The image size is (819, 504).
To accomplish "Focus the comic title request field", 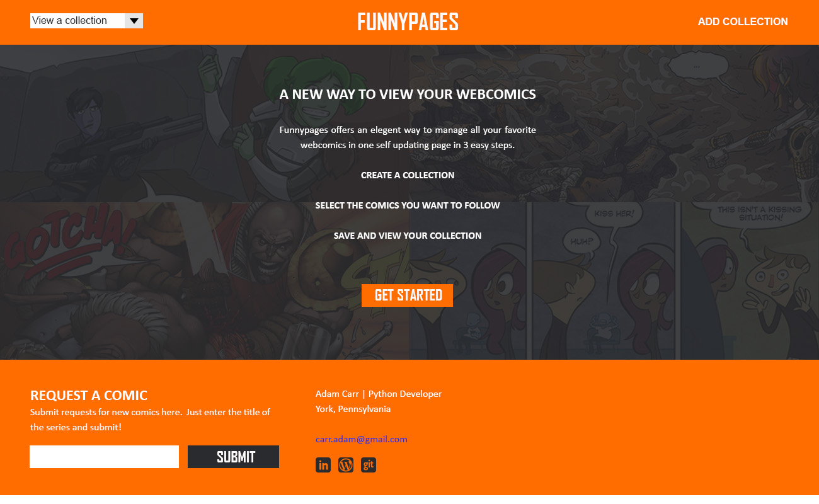I will (105, 457).
